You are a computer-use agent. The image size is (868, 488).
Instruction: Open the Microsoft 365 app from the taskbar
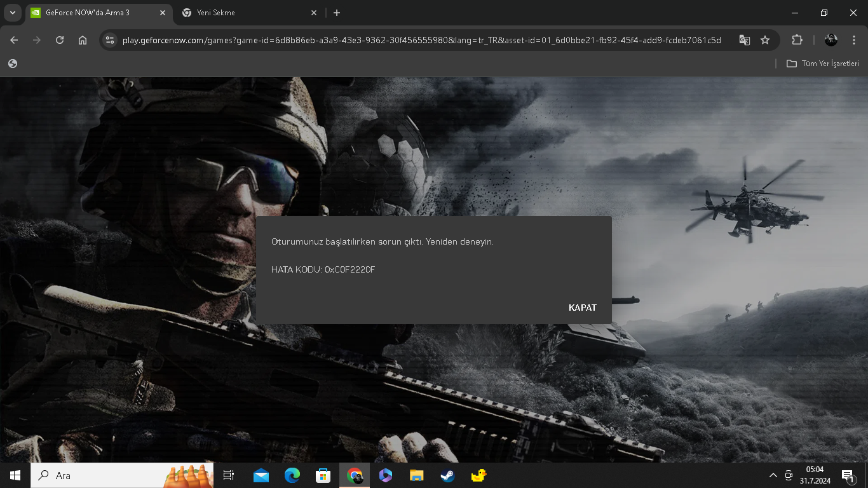[x=386, y=475]
